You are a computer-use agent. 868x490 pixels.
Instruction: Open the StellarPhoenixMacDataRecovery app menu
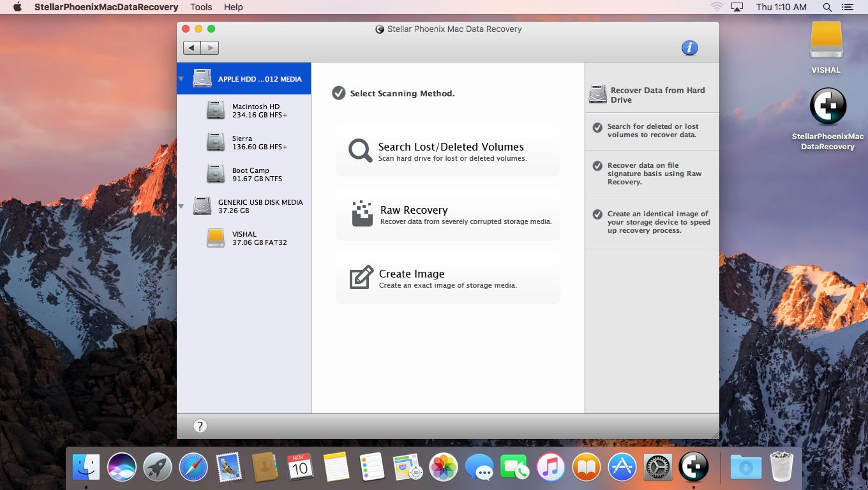point(106,7)
